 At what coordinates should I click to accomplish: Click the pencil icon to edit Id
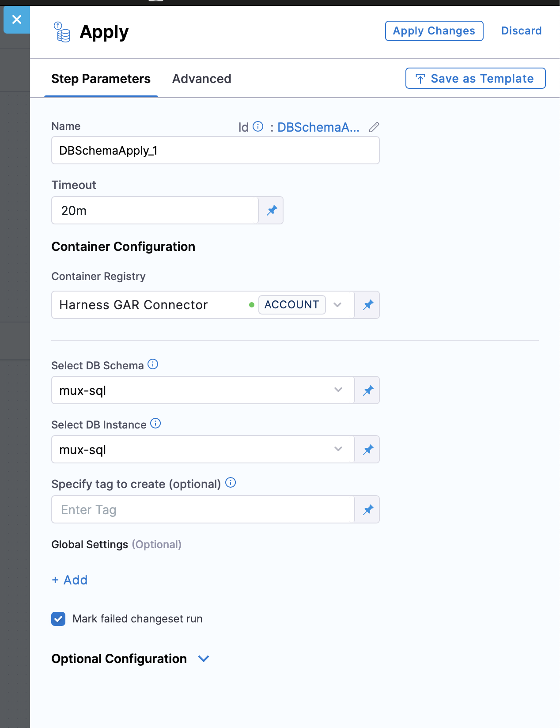(374, 127)
